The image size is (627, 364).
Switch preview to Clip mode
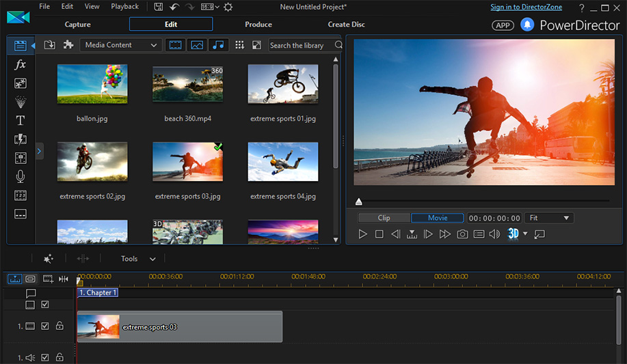(384, 218)
